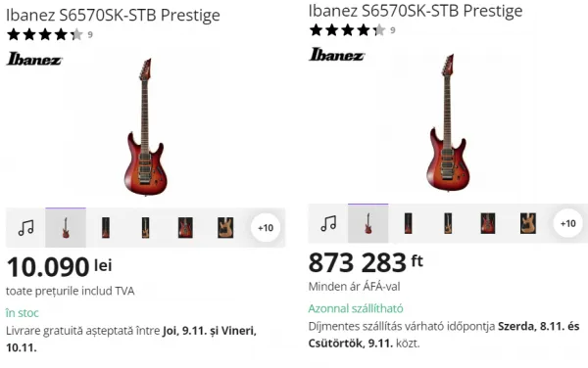This screenshot has height=368, width=588.
Task: Click the Ibanez brand logo in left listing
Action: [34, 59]
